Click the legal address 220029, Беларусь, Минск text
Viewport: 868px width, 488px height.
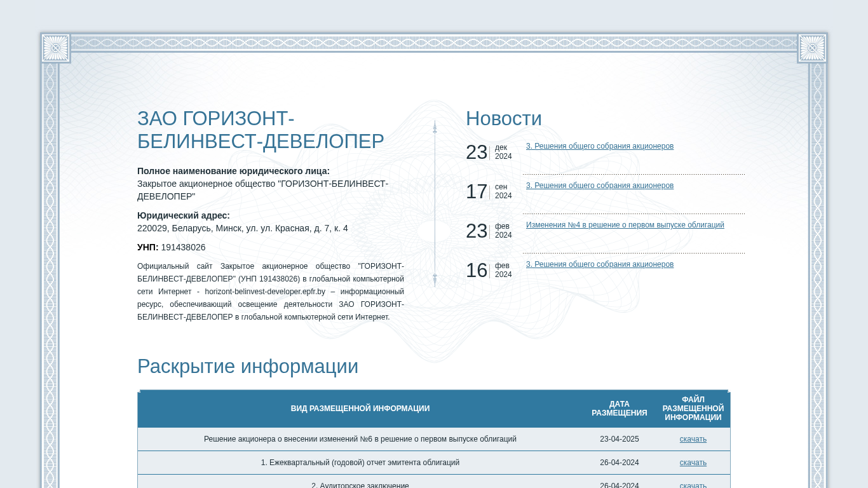tap(243, 228)
